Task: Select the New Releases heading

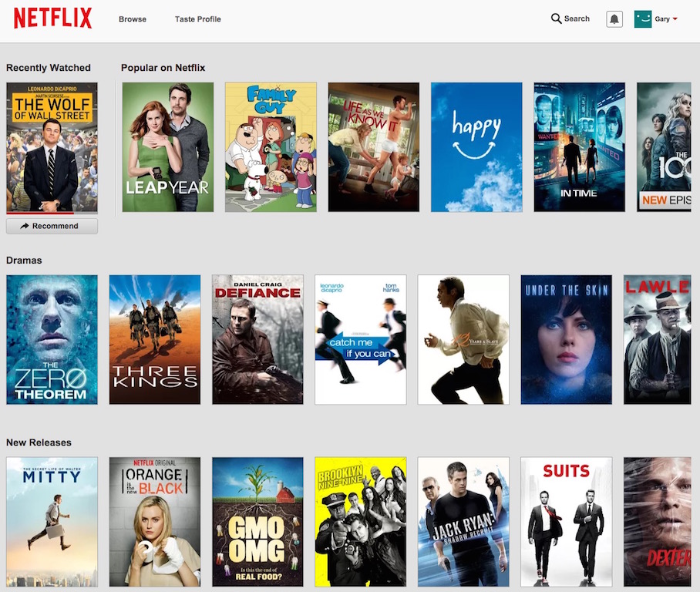Action: (x=39, y=442)
